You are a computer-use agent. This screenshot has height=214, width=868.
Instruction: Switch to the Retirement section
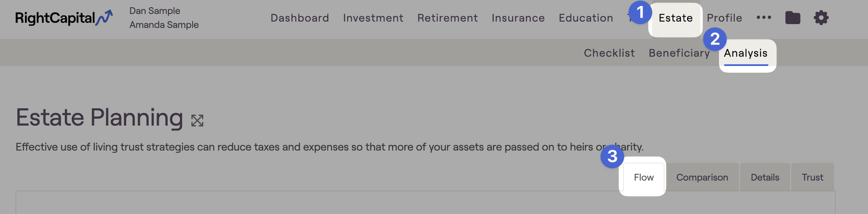[447, 18]
